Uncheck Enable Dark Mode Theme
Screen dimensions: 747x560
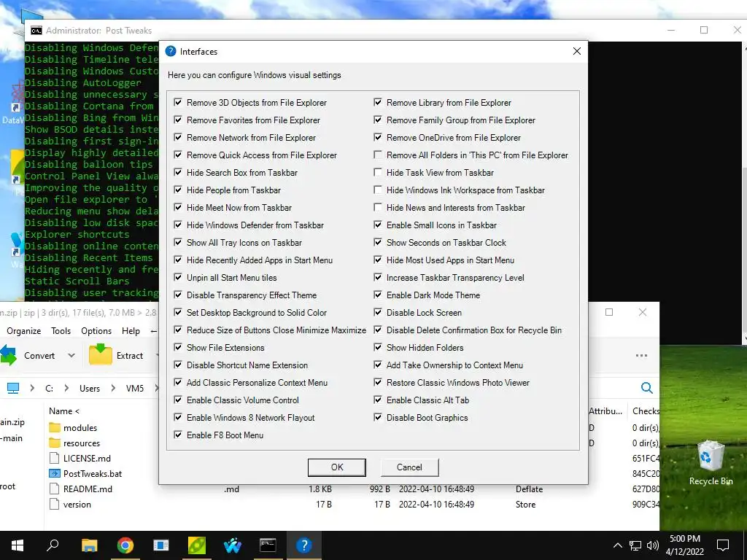point(378,295)
